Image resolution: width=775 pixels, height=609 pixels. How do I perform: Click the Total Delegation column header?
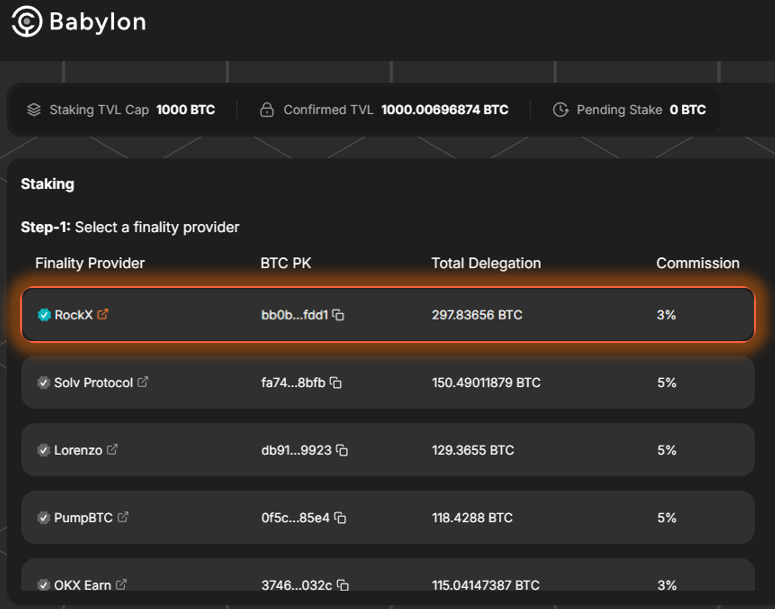(486, 263)
